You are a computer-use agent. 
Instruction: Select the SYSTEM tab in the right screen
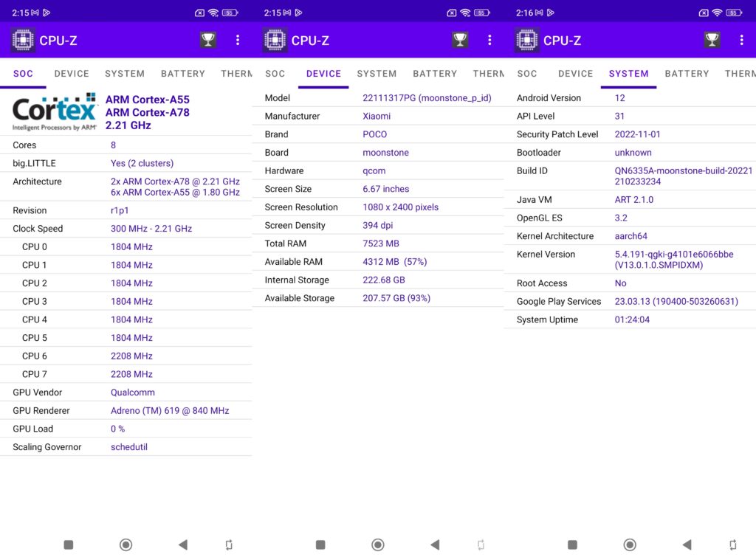(x=629, y=74)
